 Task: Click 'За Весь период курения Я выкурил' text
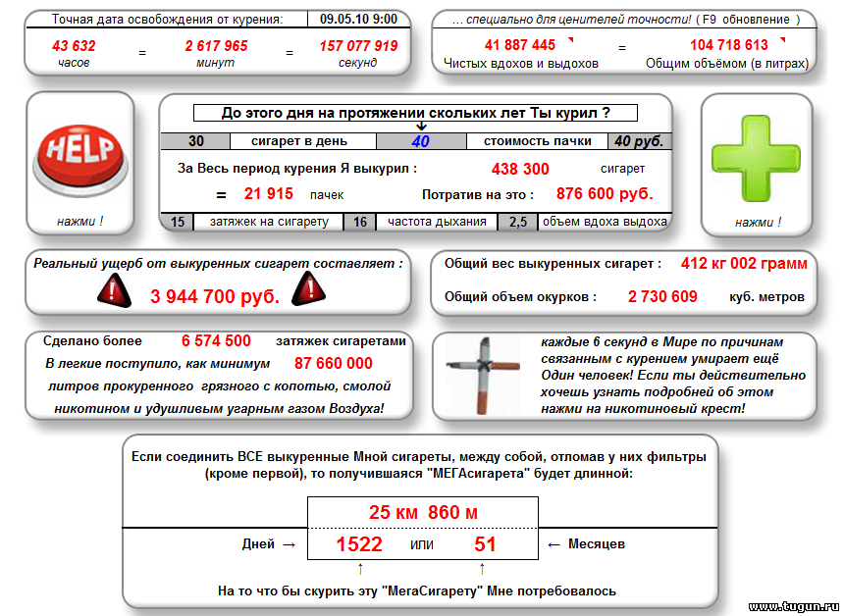(x=297, y=169)
